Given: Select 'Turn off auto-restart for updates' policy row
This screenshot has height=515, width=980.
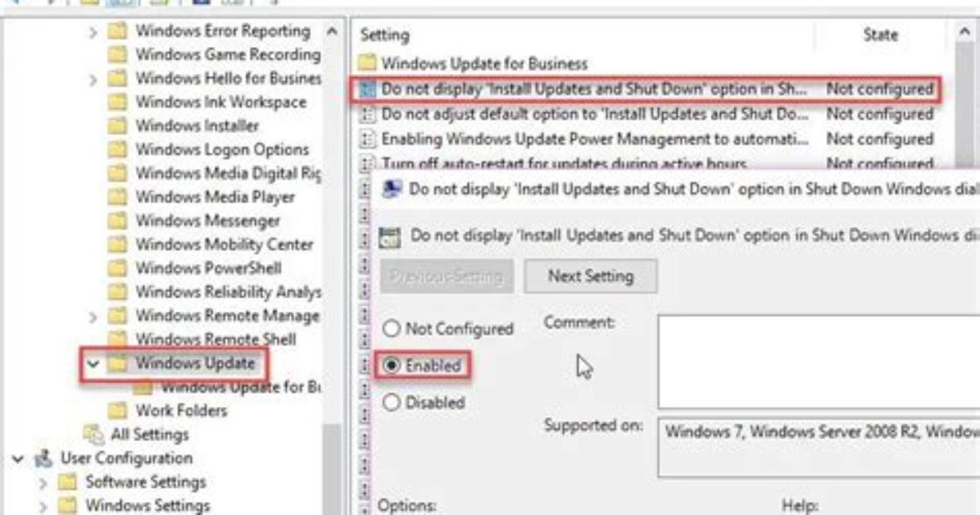Looking at the screenshot, I should 646,162.
